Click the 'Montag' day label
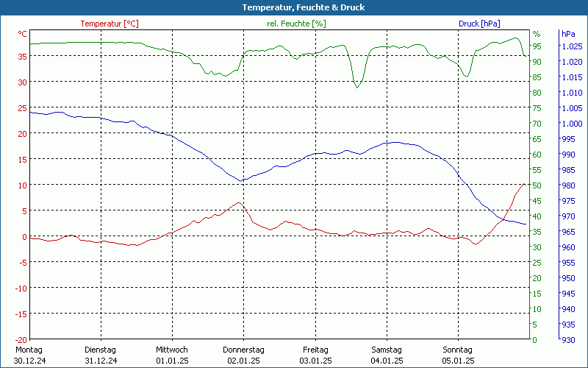This screenshot has height=368, width=588. (x=29, y=350)
